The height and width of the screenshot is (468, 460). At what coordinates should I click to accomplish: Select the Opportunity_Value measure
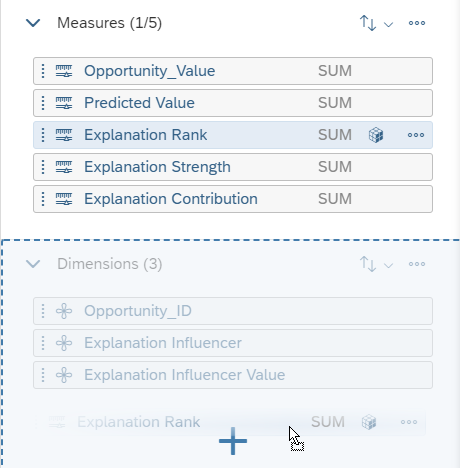(233, 71)
